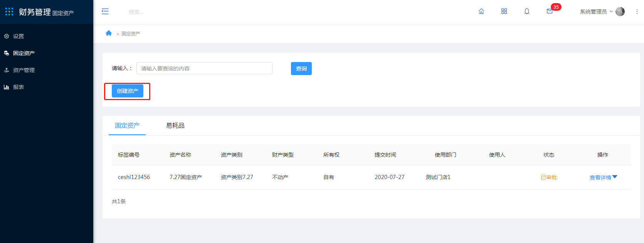Switch to the 易耗品 tab
Viewport: 644px width, 243px height.
pos(175,126)
